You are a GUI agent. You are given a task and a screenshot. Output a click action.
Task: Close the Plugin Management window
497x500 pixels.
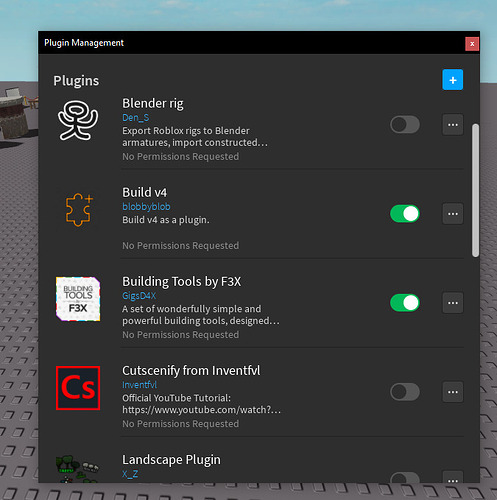pos(472,44)
